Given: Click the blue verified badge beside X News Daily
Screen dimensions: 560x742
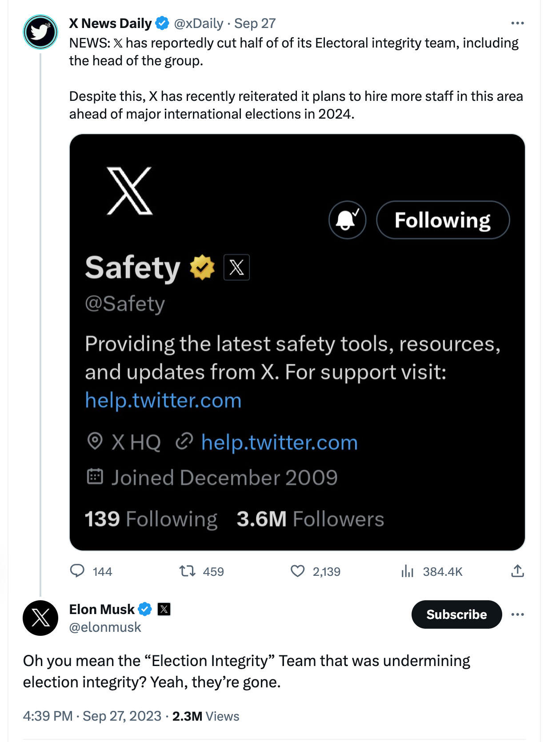Looking at the screenshot, I should tap(163, 23).
